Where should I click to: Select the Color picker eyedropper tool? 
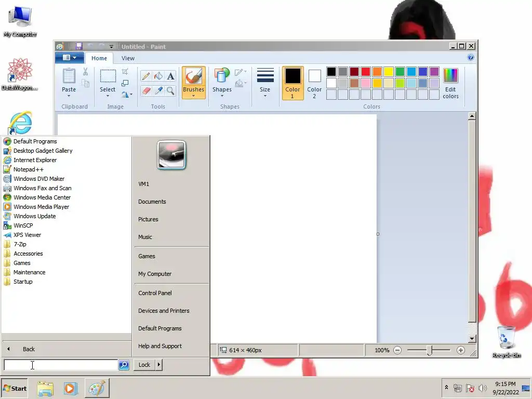coord(158,90)
